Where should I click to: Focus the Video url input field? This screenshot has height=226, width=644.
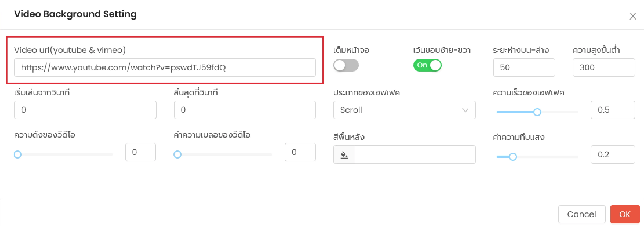[x=165, y=67]
